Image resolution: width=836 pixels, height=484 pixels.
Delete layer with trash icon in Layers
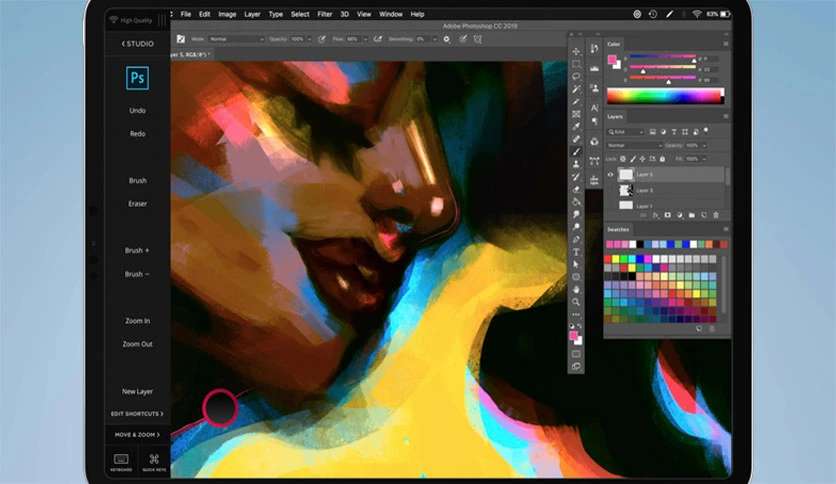[716, 215]
